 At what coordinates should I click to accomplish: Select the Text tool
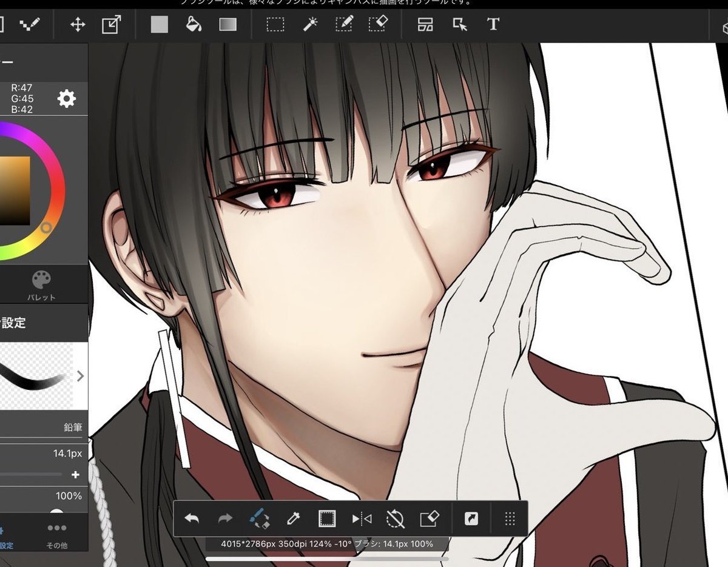(x=493, y=25)
